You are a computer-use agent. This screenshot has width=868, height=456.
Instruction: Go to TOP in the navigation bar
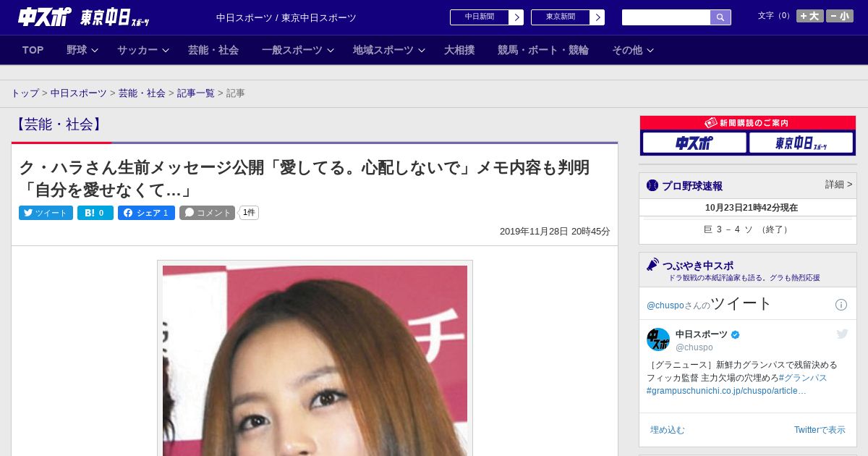pos(33,50)
